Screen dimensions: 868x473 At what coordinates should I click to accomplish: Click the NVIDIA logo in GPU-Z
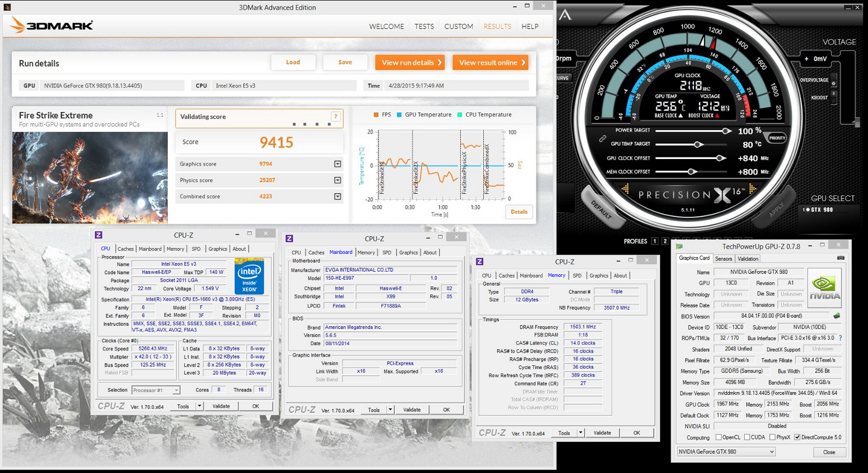point(824,287)
